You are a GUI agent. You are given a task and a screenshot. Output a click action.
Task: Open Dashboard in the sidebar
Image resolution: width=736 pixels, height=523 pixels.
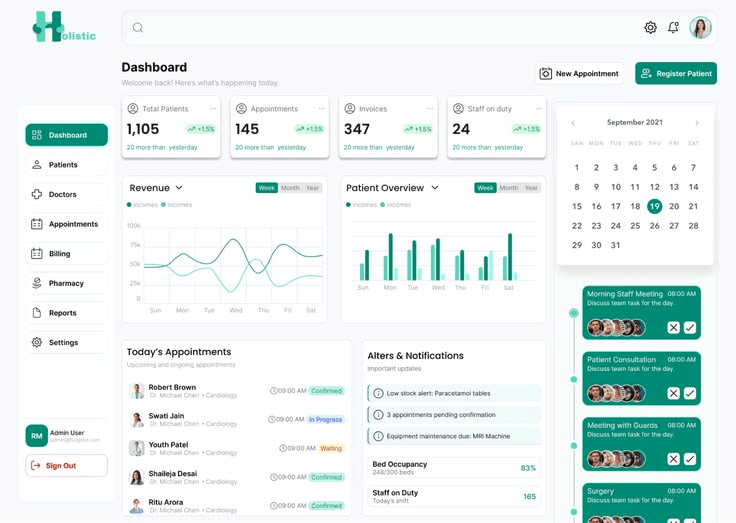[66, 135]
